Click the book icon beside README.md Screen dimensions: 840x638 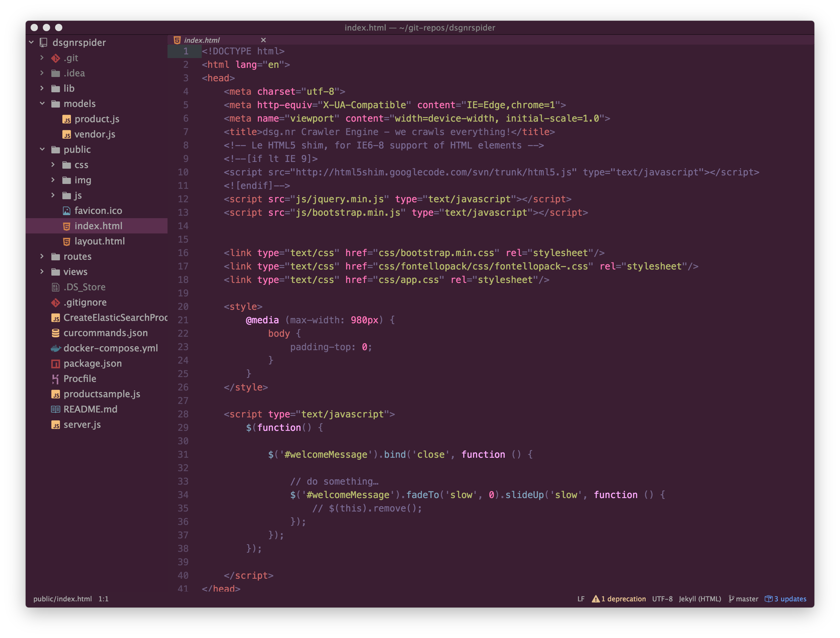click(x=55, y=409)
